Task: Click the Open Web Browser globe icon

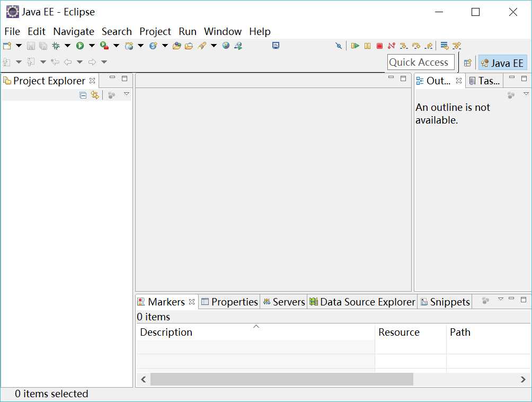Action: coord(226,46)
